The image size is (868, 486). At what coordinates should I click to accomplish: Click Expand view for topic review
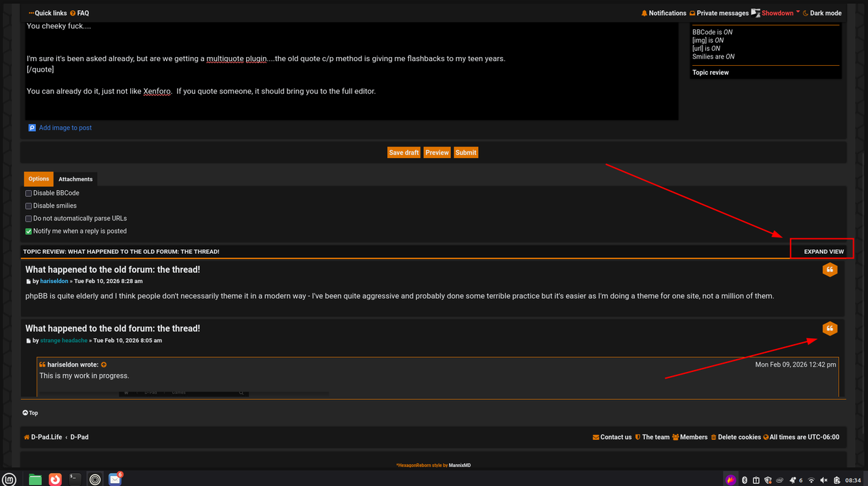coord(824,252)
